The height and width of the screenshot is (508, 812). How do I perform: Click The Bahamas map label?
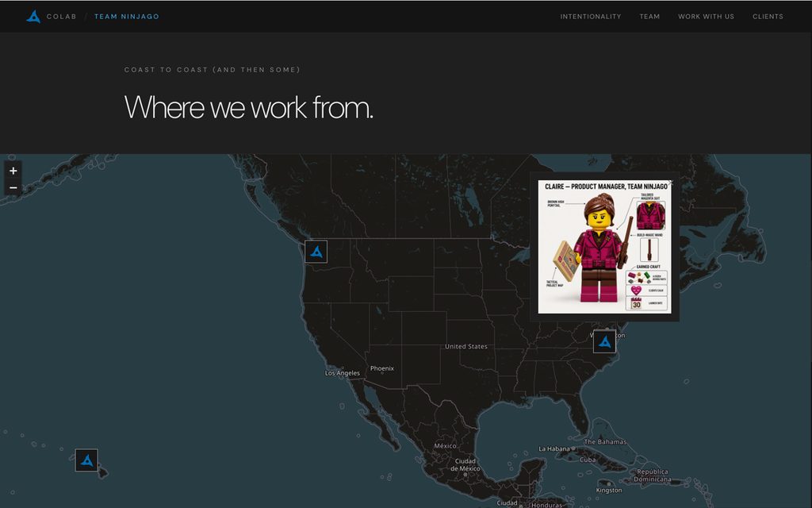click(605, 441)
